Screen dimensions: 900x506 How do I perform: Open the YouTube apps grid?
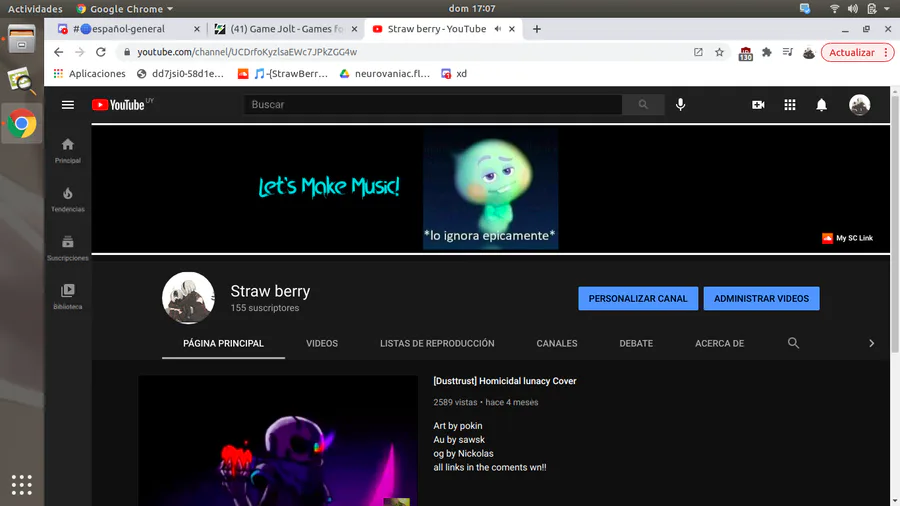[x=790, y=104]
